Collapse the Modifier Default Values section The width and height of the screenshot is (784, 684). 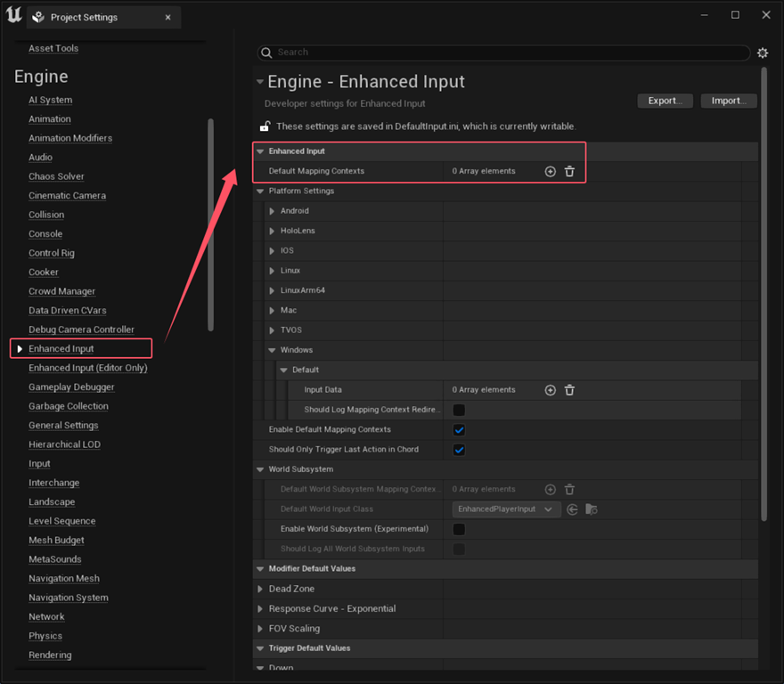pos(260,568)
